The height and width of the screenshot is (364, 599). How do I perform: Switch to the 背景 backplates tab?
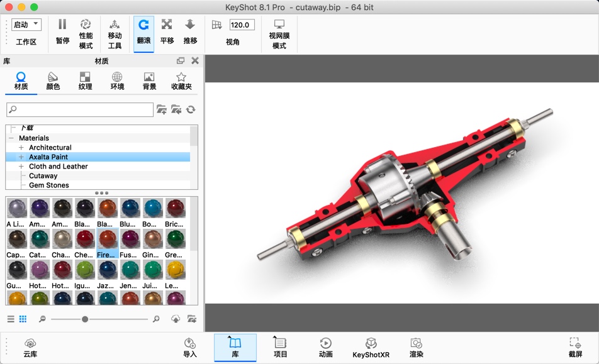(149, 81)
